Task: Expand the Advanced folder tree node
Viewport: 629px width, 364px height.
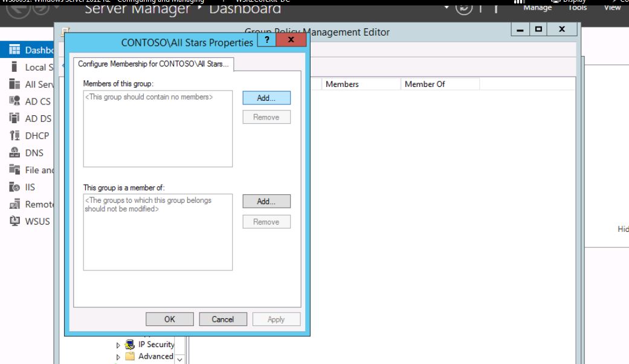Action: pyautogui.click(x=118, y=357)
